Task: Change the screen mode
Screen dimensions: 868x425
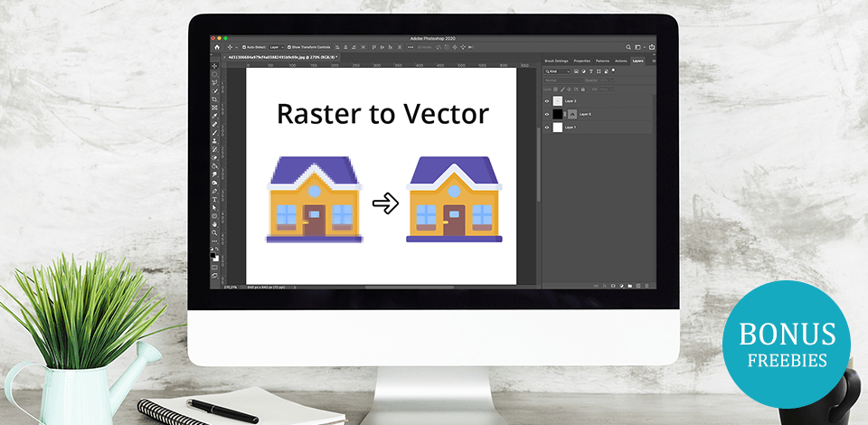Action: [215, 276]
